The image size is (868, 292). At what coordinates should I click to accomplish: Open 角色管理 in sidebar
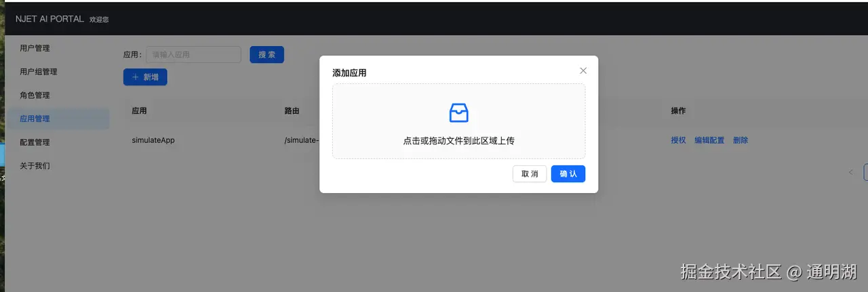pos(35,95)
